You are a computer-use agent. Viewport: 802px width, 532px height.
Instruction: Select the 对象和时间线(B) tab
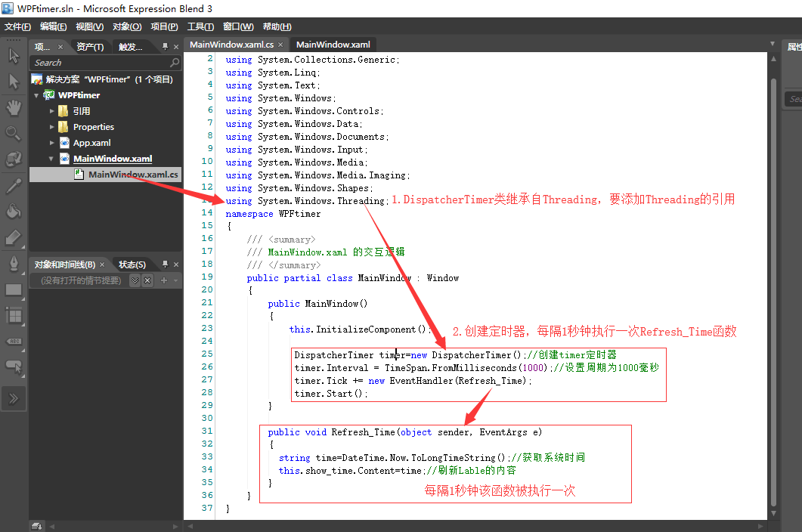64,264
